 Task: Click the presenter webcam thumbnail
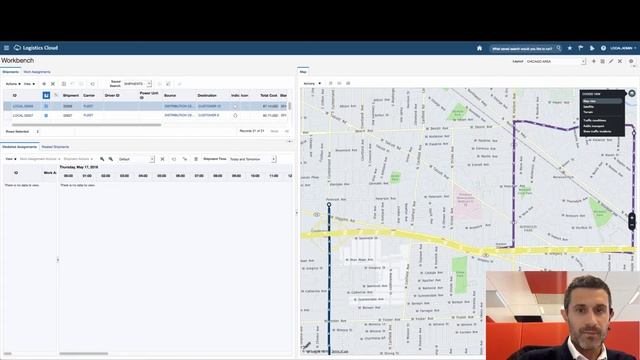(x=563, y=315)
